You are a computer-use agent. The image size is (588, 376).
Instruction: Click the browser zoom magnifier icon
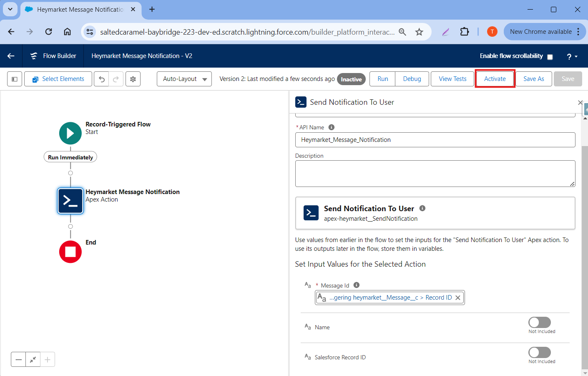click(402, 32)
